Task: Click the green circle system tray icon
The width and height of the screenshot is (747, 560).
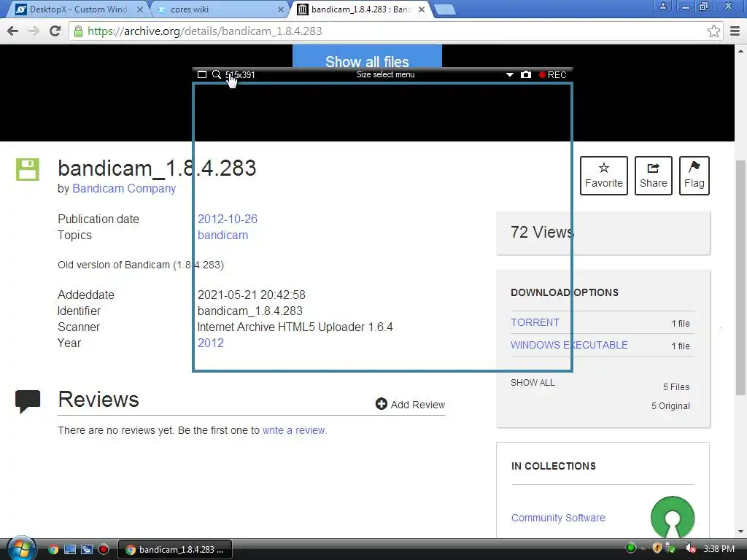Action: 631,548
